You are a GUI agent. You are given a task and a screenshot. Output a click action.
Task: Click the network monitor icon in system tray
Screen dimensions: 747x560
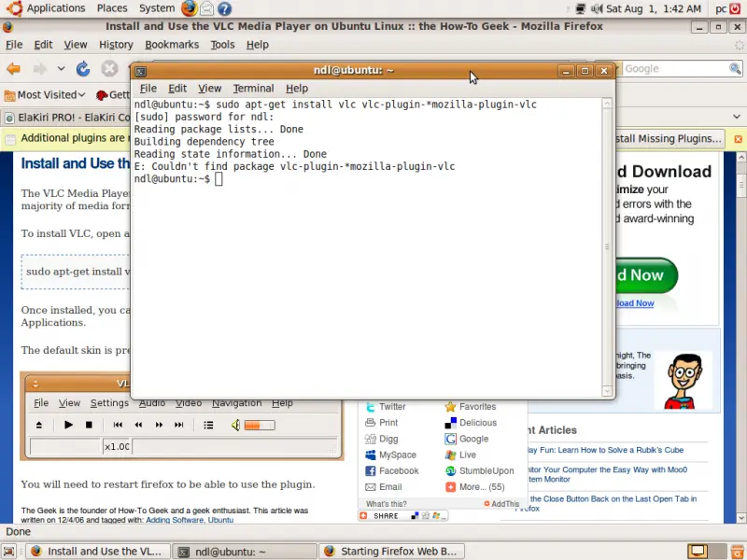[580, 8]
